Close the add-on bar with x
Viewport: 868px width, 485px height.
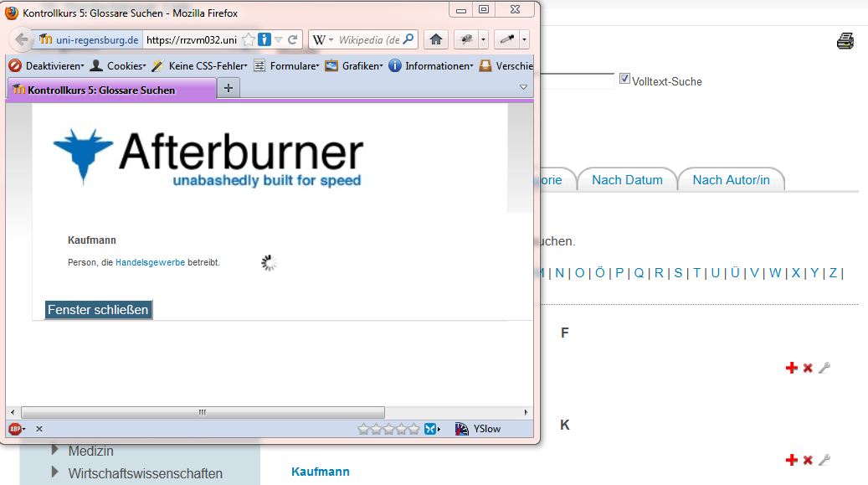coord(39,429)
